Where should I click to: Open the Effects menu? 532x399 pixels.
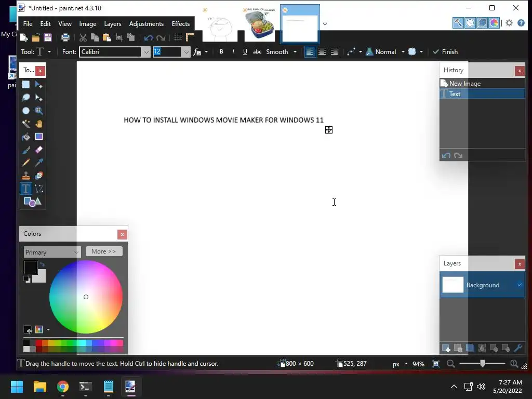coord(180,24)
